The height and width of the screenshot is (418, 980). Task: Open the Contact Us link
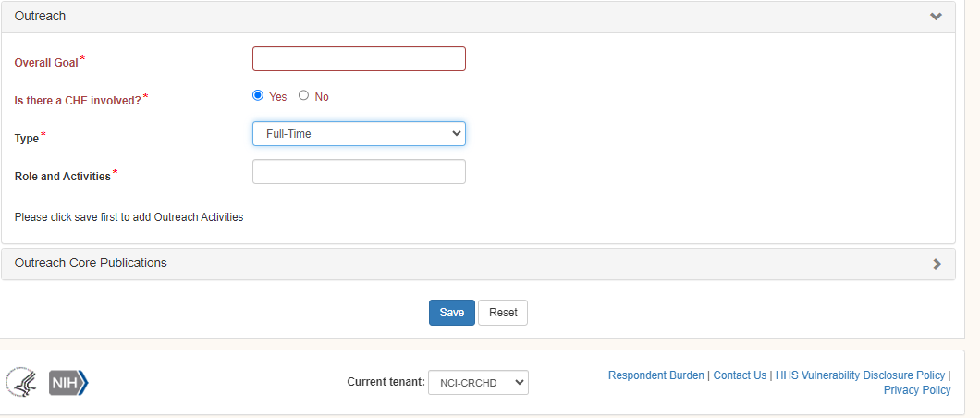point(740,375)
